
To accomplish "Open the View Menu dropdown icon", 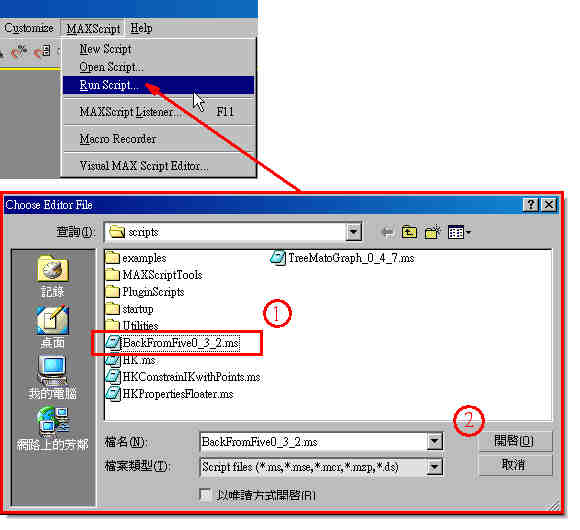I will pos(459,232).
